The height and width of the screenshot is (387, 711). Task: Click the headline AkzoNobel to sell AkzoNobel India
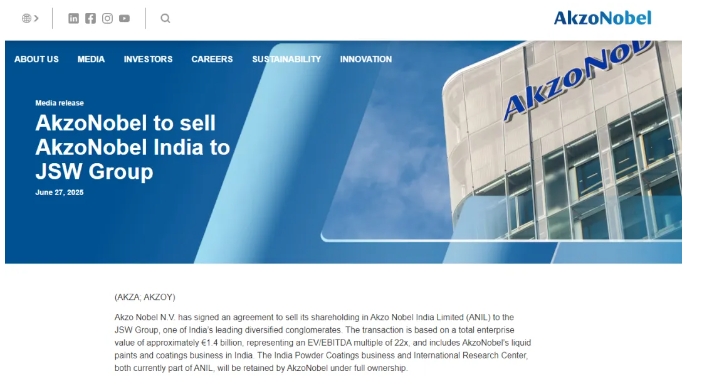132,147
